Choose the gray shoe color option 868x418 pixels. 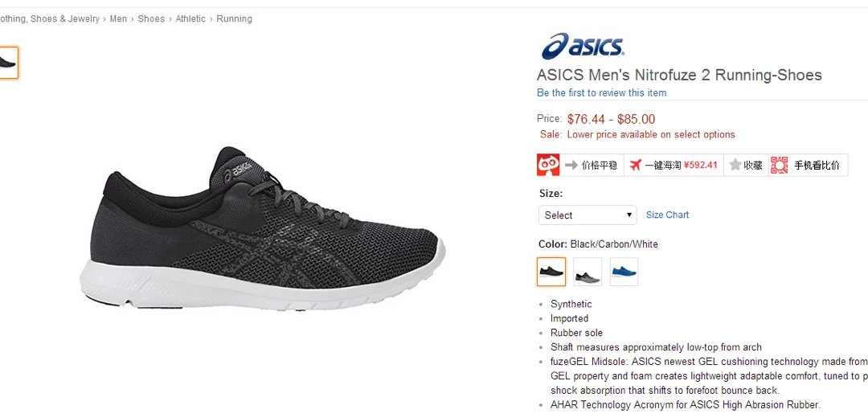[x=588, y=272]
